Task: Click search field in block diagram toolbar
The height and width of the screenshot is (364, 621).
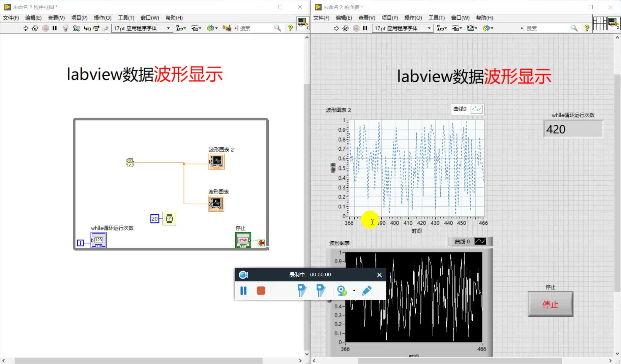Action: point(256,28)
